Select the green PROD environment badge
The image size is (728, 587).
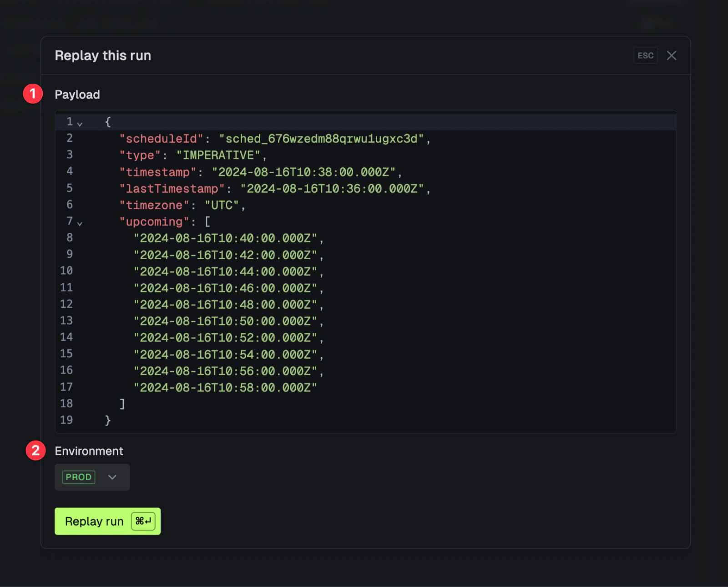pyautogui.click(x=79, y=477)
